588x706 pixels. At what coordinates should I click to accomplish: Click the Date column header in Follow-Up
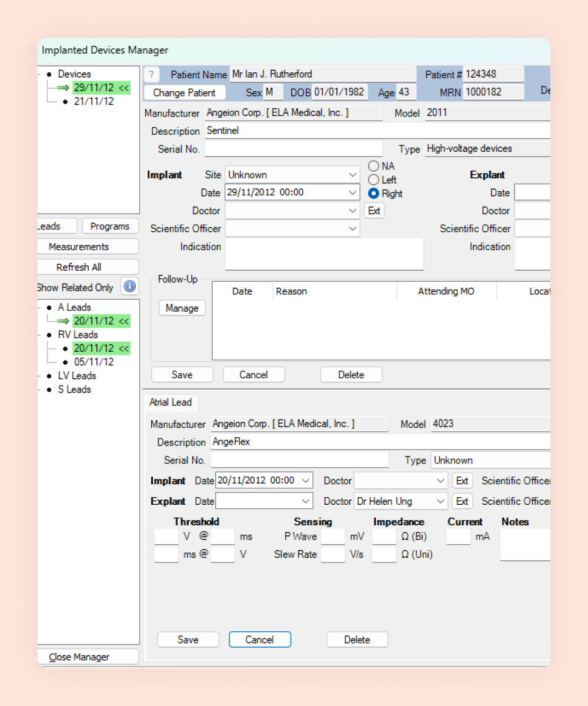pyautogui.click(x=242, y=291)
